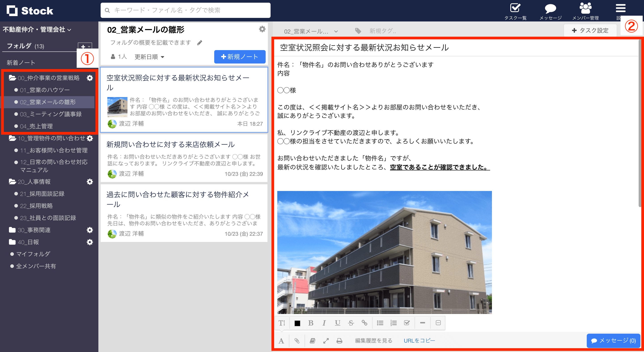Screen dimensions: 644x352
Task: Open gear for 00_仲介事業の営業戦略 folder
Action: [x=90, y=78]
